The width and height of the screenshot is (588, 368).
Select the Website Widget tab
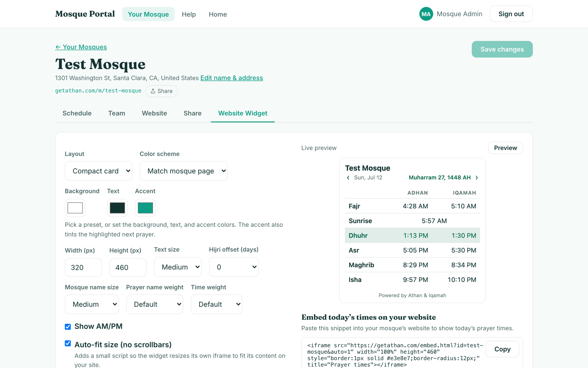[x=243, y=113]
